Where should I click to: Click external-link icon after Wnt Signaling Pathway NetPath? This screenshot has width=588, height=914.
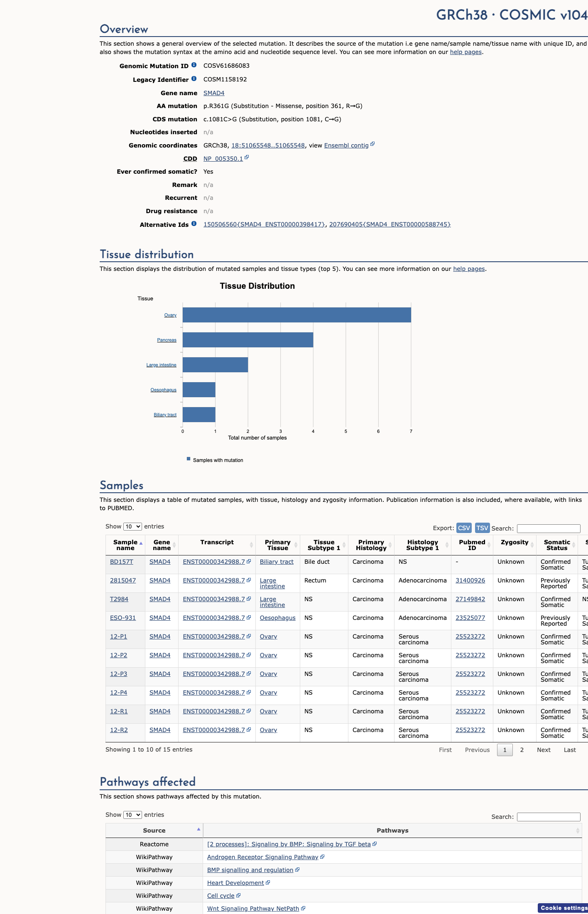[303, 908]
